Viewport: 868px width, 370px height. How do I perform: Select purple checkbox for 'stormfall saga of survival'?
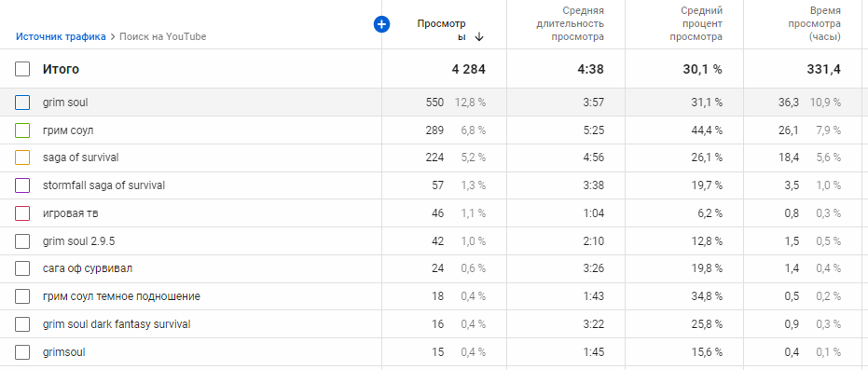click(22, 185)
